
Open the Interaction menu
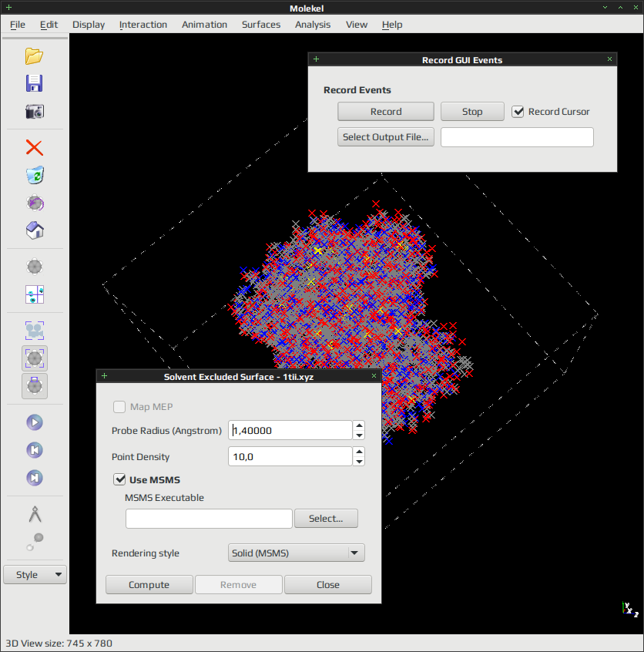tap(143, 25)
